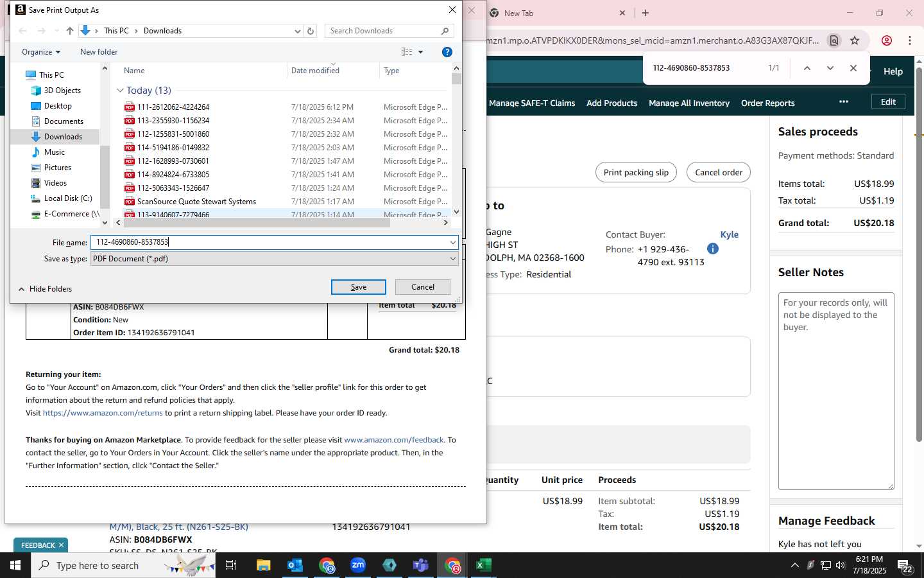Collapse the Today (13) group

coord(120,91)
